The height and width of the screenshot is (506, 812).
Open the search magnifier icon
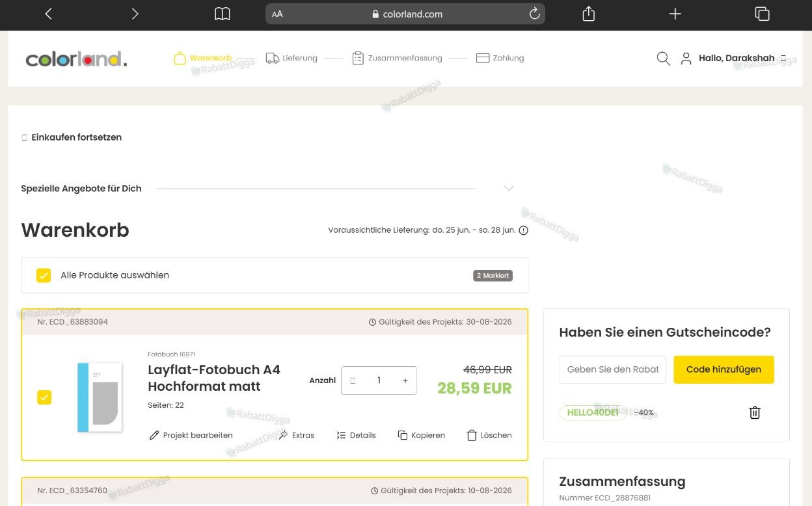(x=663, y=59)
